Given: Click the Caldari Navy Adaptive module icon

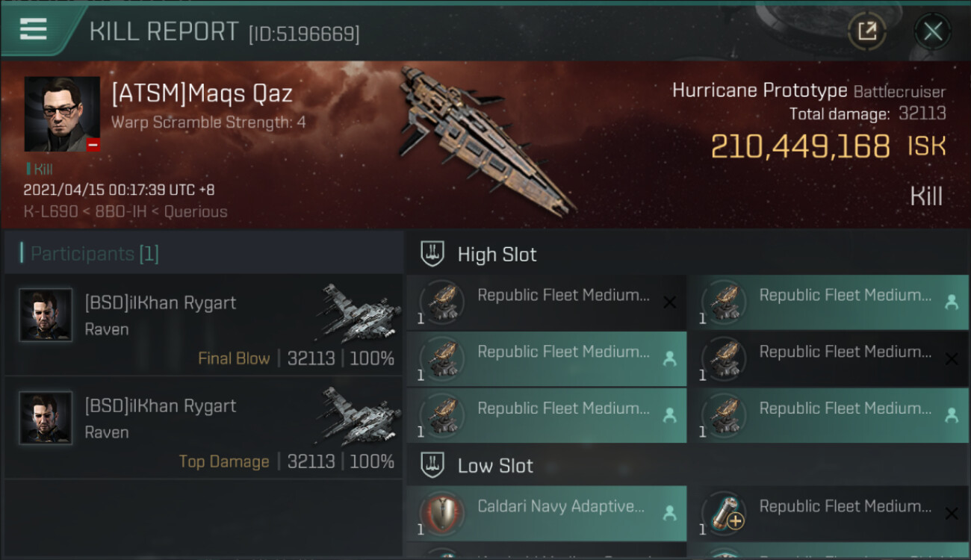Looking at the screenshot, I should pyautogui.click(x=439, y=514).
